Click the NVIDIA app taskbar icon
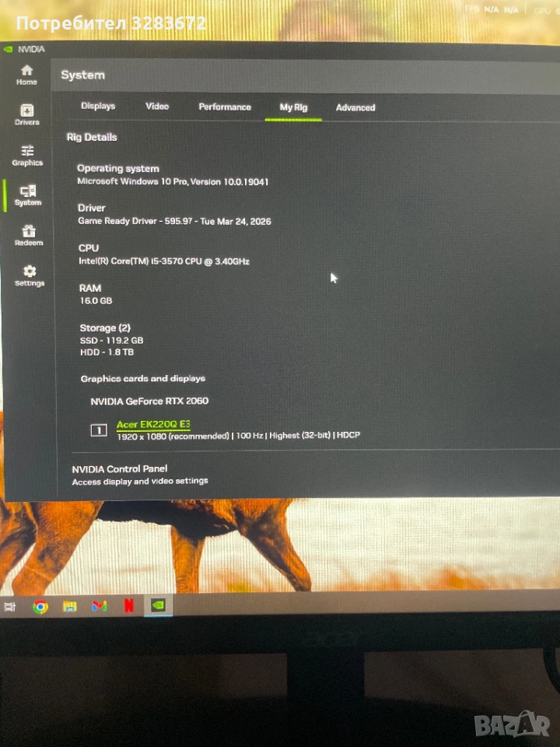Viewport: 560px width, 747px height. (158, 605)
